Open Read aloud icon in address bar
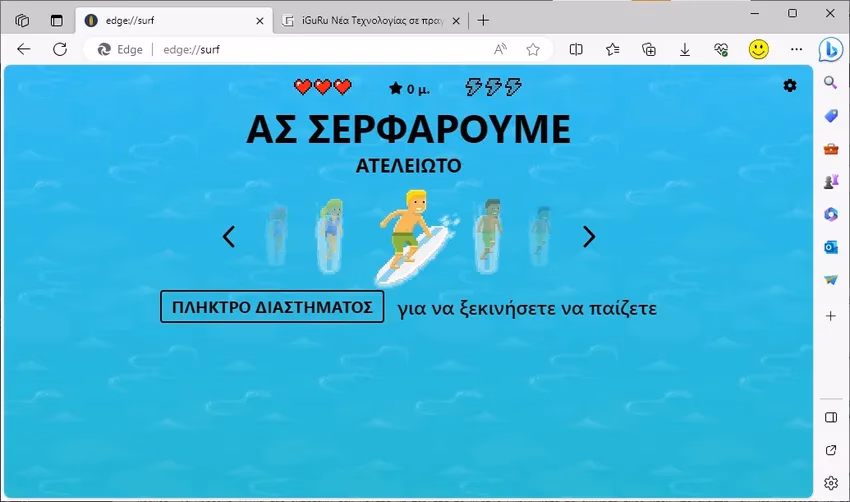This screenshot has width=850, height=502. point(500,49)
